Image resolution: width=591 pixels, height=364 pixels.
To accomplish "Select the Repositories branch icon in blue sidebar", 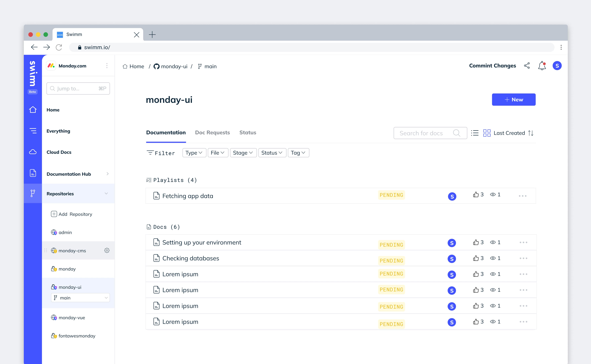I will tap(33, 193).
